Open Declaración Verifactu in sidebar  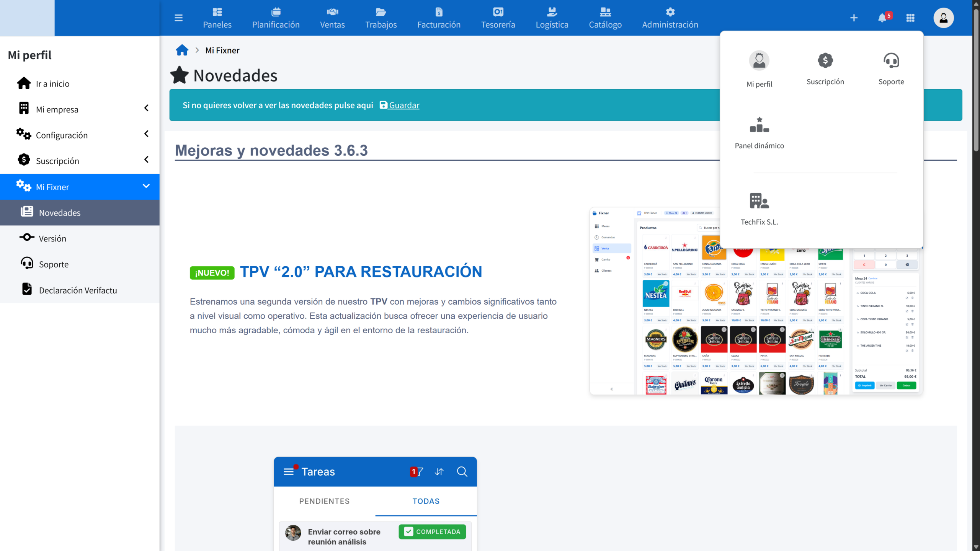click(x=78, y=290)
